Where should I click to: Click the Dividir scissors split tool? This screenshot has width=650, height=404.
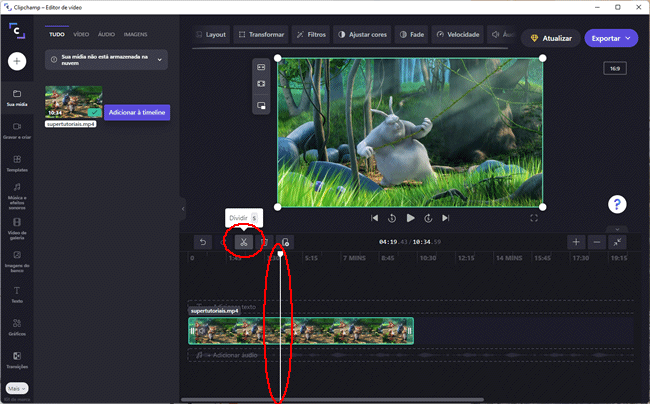coord(242,242)
